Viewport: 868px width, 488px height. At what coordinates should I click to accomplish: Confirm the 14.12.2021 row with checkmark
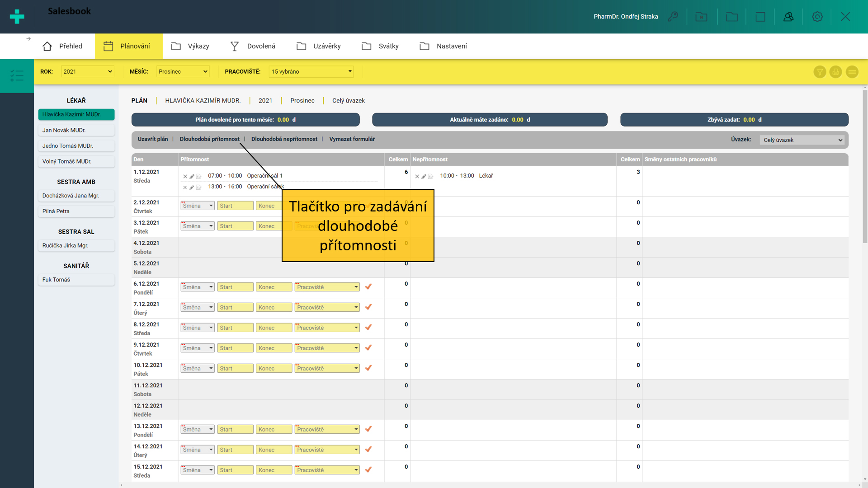pos(368,449)
